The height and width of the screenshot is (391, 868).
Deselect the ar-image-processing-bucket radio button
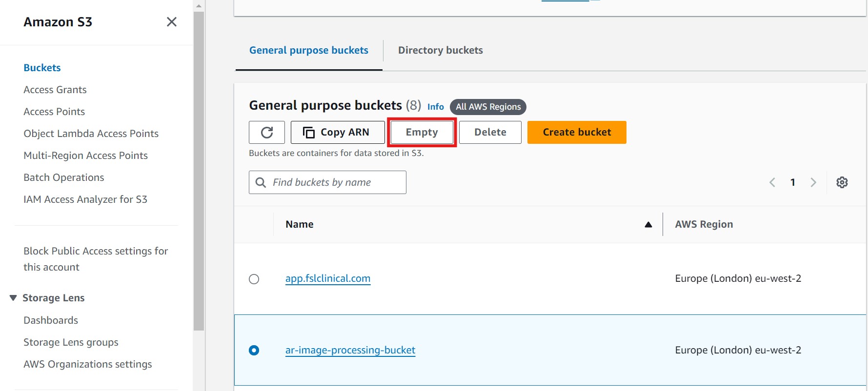254,350
